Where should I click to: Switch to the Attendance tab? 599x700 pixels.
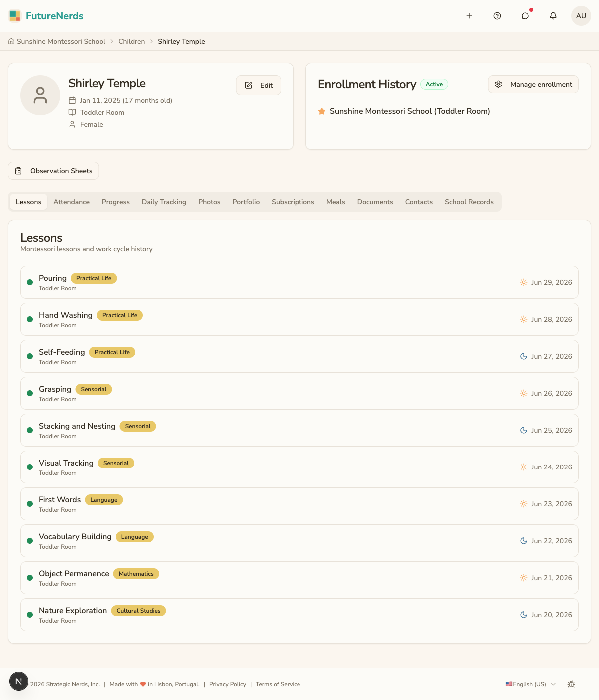point(72,202)
